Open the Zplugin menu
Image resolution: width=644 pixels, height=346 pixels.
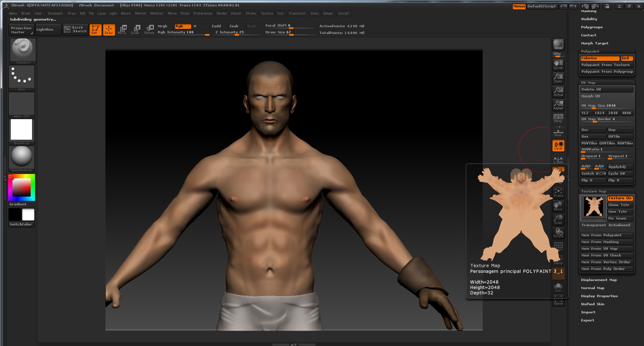click(328, 13)
